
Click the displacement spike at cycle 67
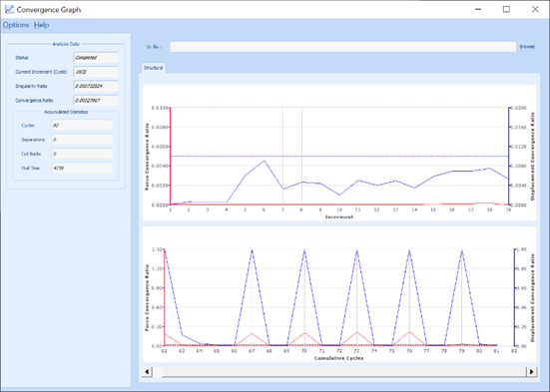(x=252, y=250)
